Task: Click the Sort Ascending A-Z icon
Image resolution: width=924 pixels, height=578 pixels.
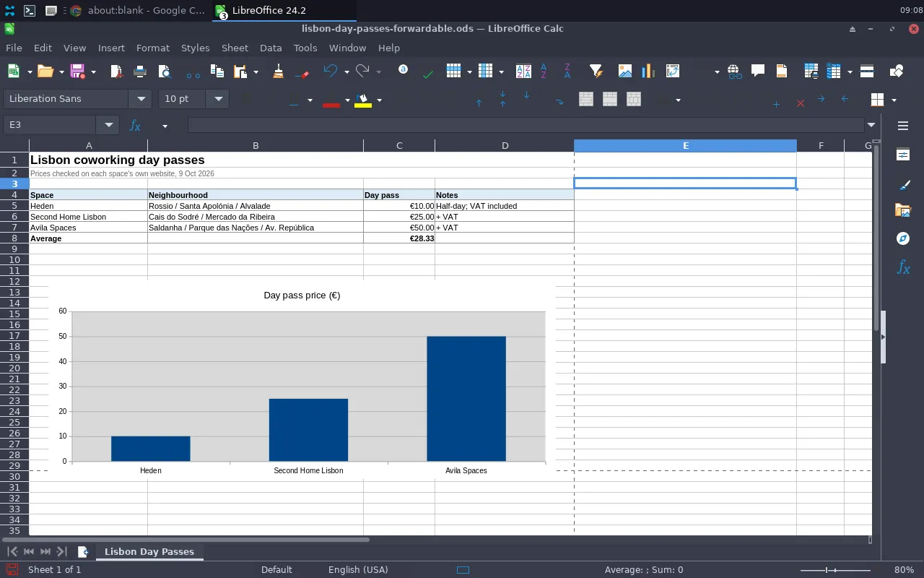Action: [x=544, y=71]
